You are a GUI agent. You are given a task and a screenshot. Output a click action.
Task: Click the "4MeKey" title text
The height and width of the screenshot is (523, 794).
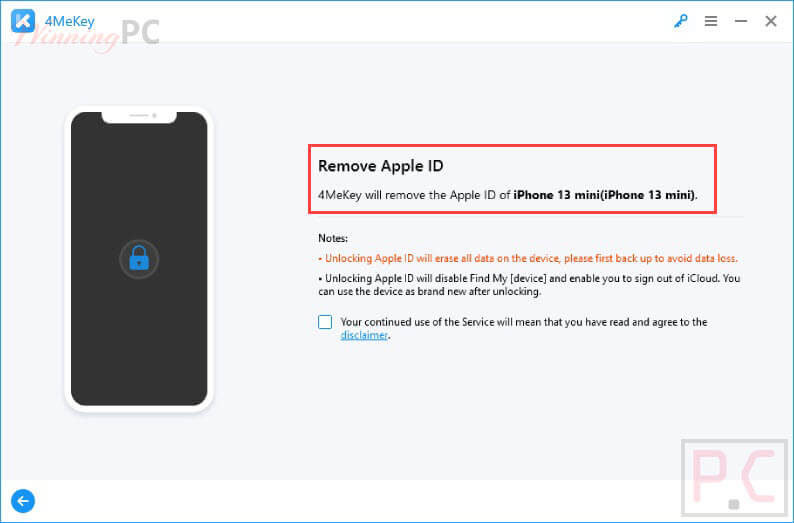[x=69, y=21]
